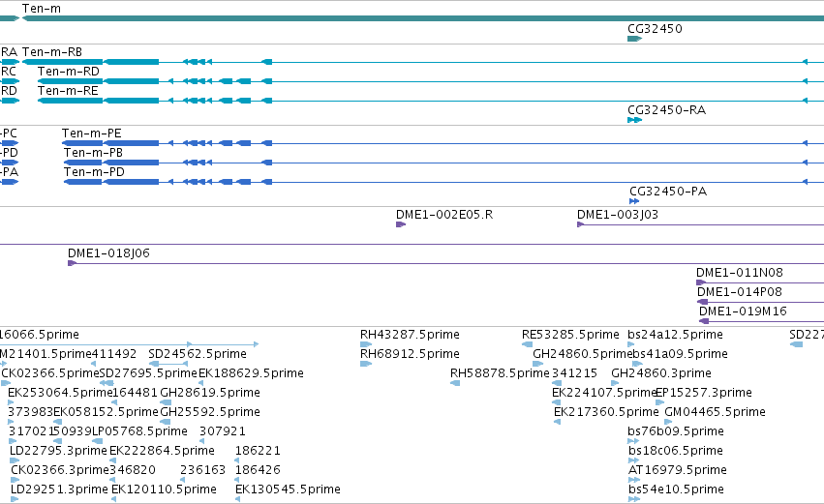Open the 346820 EST label
This screenshot has width=824, height=504.
coord(133,470)
